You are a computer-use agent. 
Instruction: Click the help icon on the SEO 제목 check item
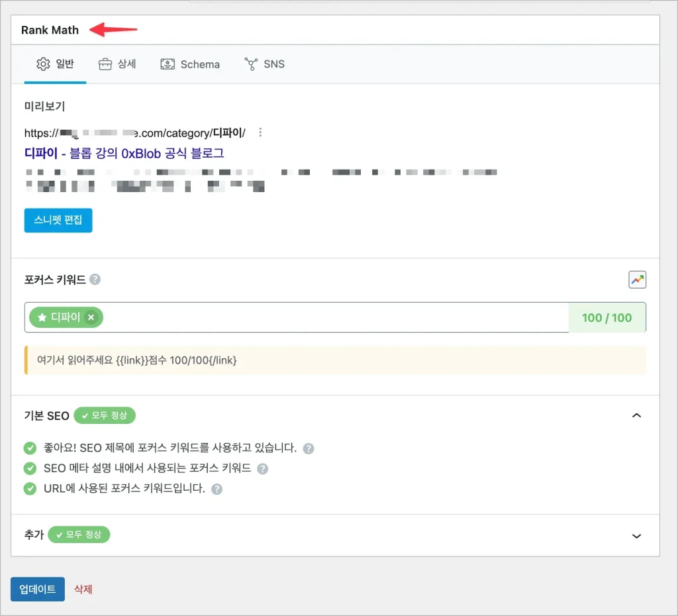[x=307, y=448]
